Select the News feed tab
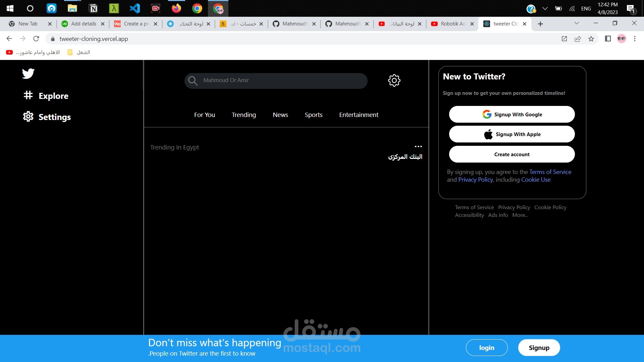This screenshot has width=644, height=362. pos(280,115)
